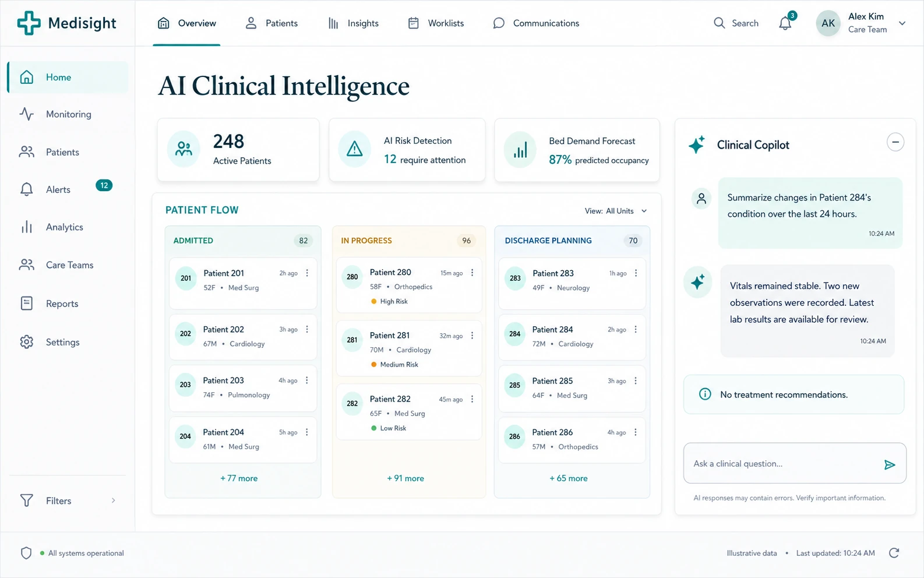Open Alerts in the sidebar
The image size is (924, 578).
click(68, 189)
